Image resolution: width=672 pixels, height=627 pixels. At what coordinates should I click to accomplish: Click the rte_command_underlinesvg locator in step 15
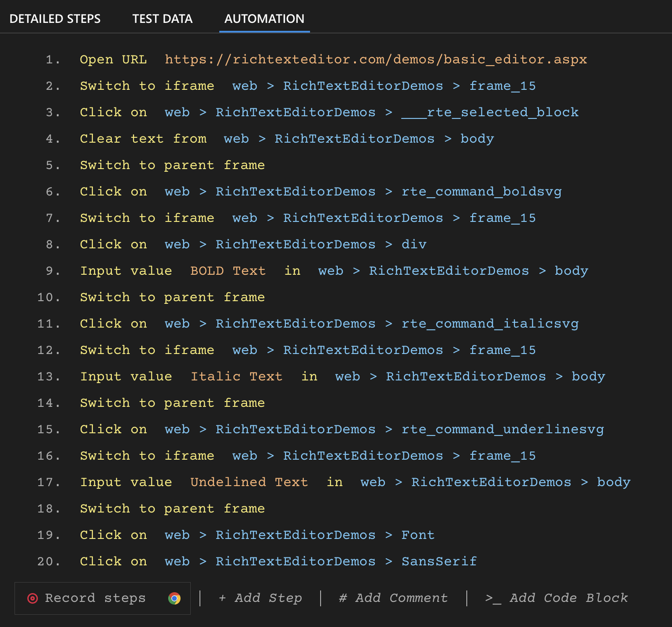pos(502,429)
